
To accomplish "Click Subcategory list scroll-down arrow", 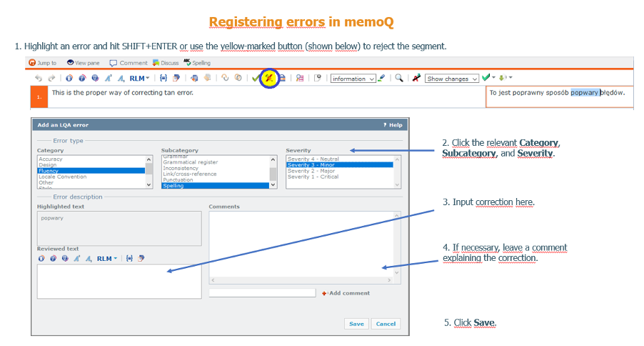I will (x=273, y=185).
